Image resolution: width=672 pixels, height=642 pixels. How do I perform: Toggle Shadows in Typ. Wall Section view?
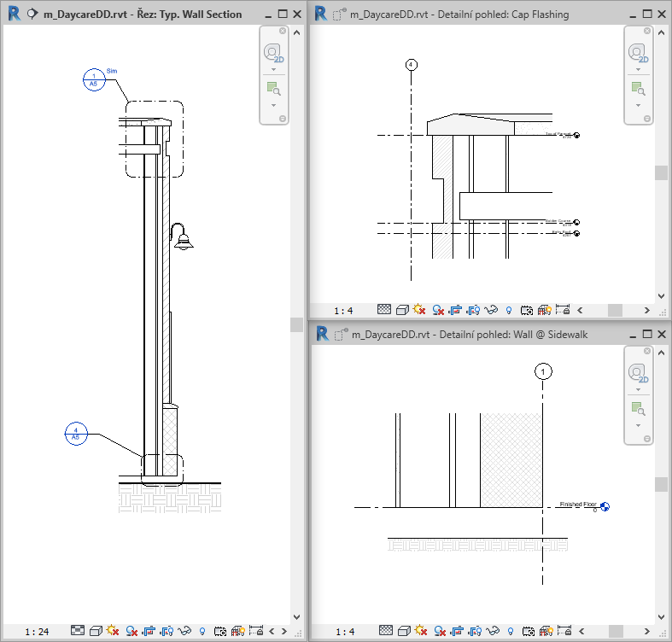point(131,631)
